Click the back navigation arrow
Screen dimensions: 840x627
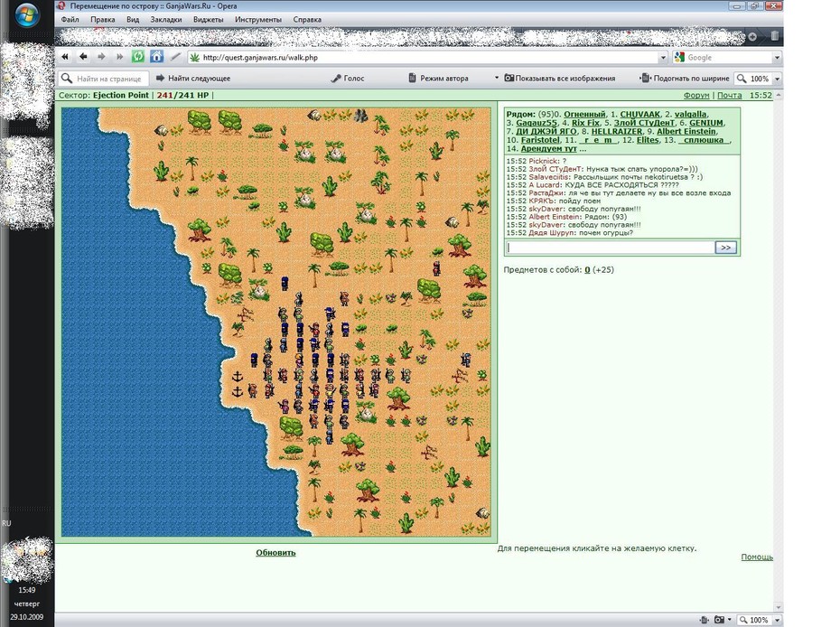click(83, 57)
